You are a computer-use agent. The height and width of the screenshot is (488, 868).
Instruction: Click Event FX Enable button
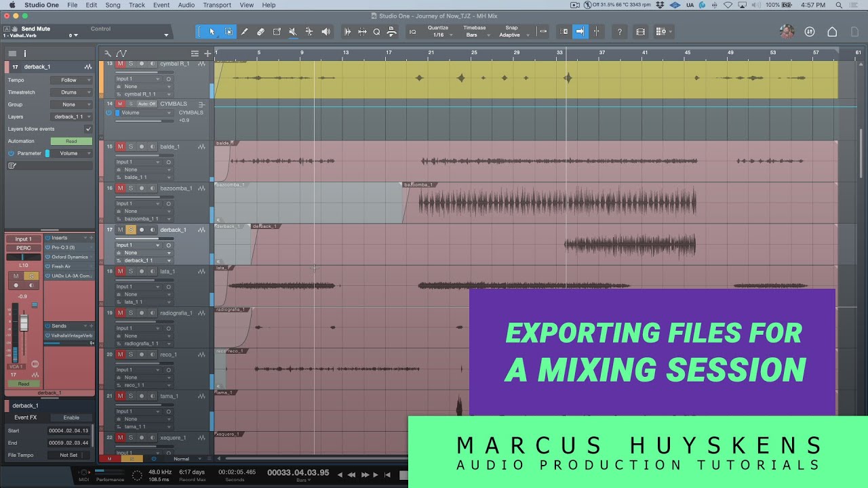71,418
